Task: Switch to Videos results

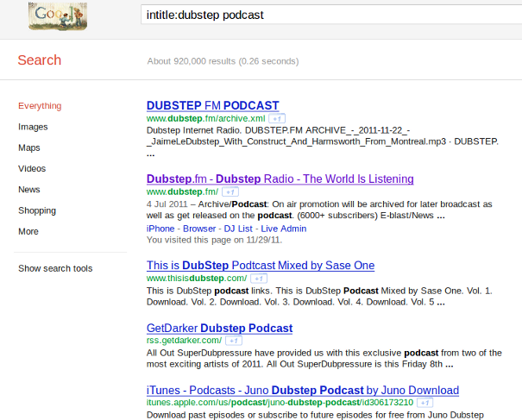Action: [32, 169]
